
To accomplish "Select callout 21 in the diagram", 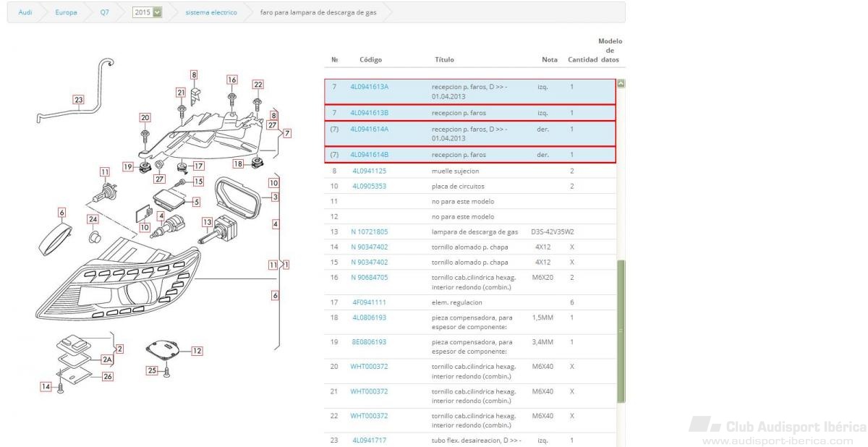I will coord(181,93).
